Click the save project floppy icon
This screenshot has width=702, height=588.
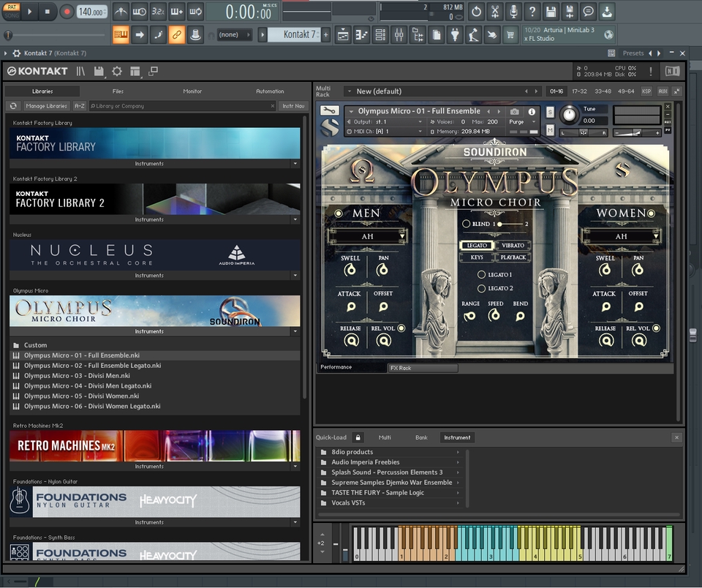(551, 12)
